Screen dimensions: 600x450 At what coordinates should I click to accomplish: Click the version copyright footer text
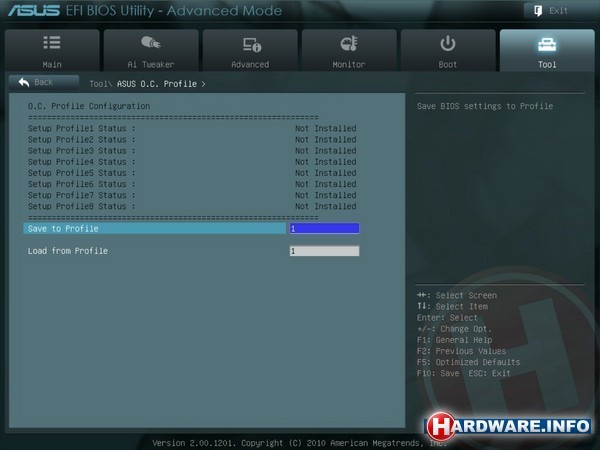click(300, 443)
